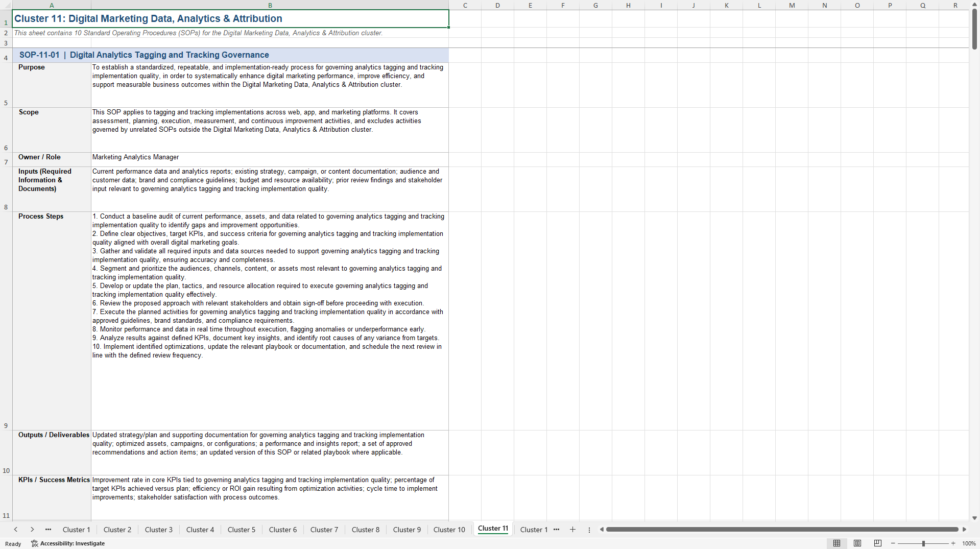Switch to Page Layout view icon
The height and width of the screenshot is (549, 980).
[x=857, y=543]
